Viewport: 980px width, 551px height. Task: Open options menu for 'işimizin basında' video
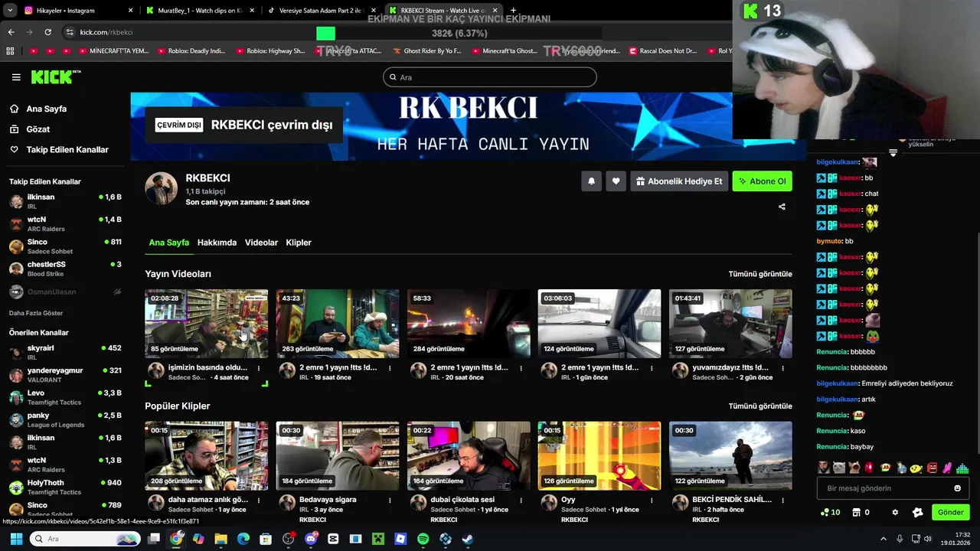[259, 368]
